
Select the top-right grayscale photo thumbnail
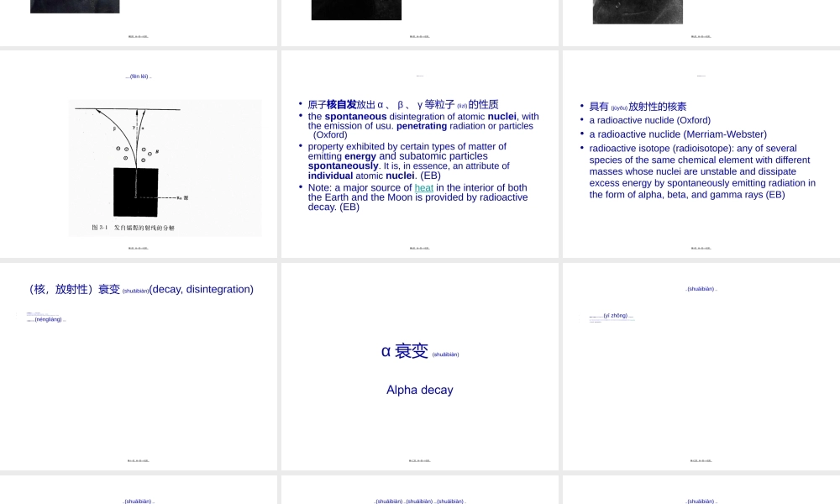637,11
